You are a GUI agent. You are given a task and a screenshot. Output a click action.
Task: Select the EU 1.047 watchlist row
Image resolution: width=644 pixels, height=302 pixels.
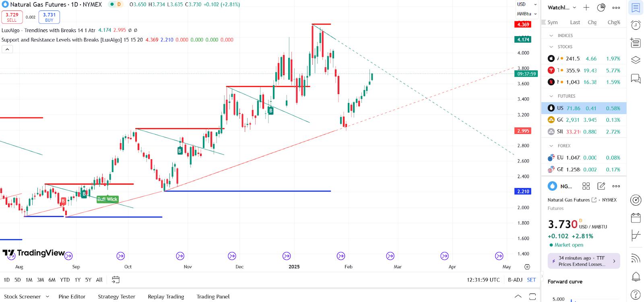[x=584, y=158]
